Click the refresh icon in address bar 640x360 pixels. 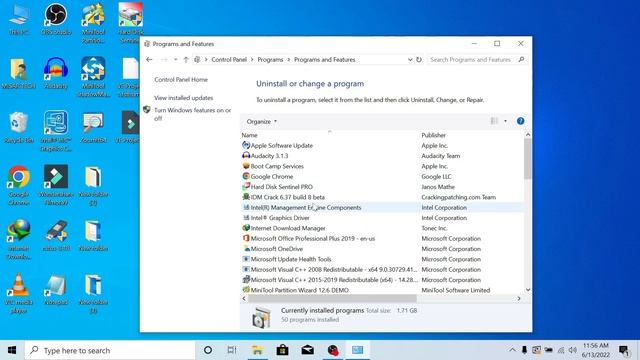(x=419, y=60)
